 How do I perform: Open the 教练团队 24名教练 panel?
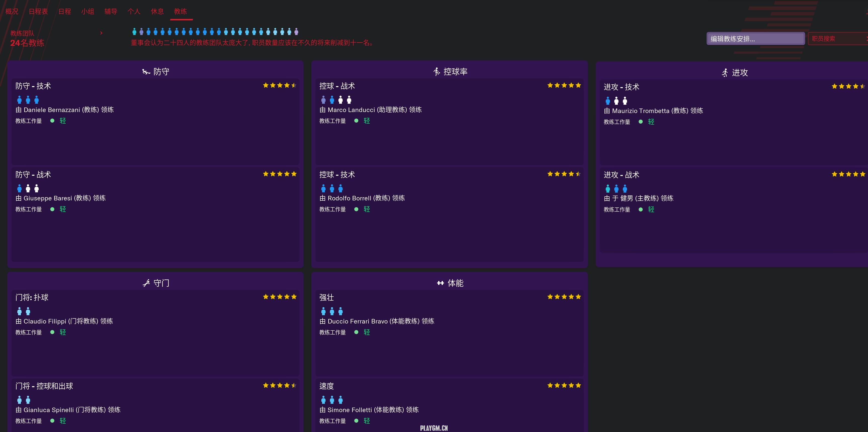click(27, 43)
